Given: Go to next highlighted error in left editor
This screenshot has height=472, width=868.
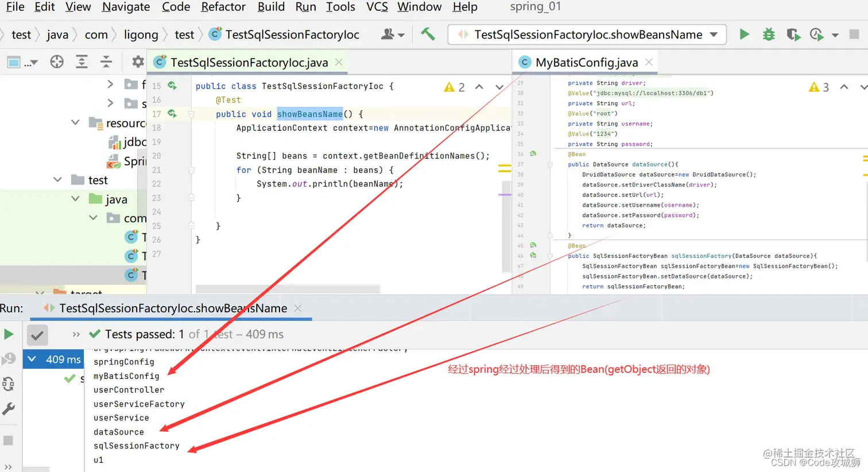Looking at the screenshot, I should 499,87.
